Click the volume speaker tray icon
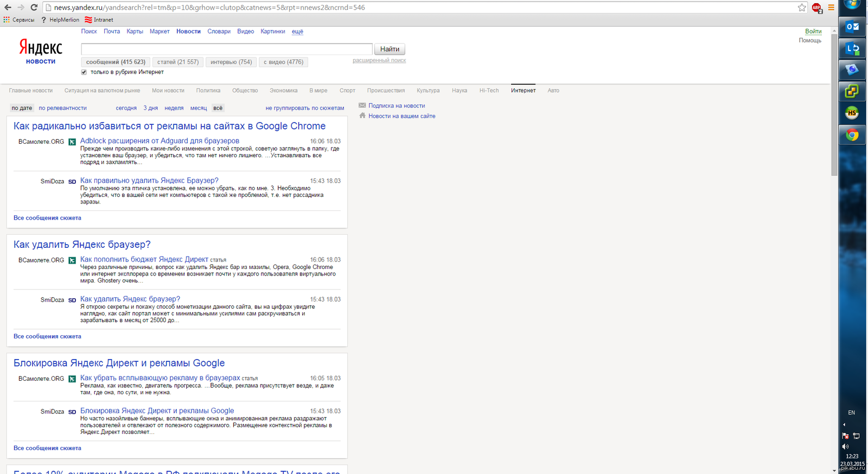The image size is (868, 474). point(845,446)
